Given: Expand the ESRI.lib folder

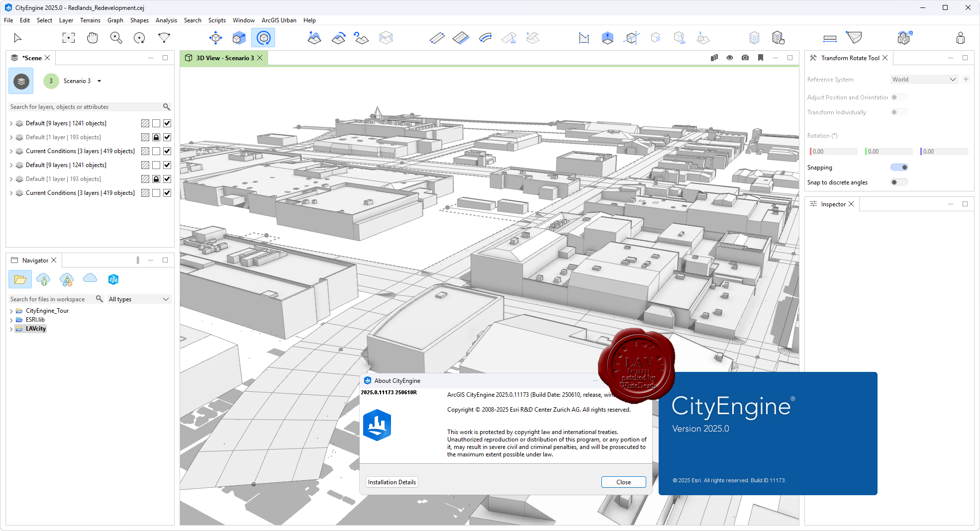Looking at the screenshot, I should click(11, 320).
